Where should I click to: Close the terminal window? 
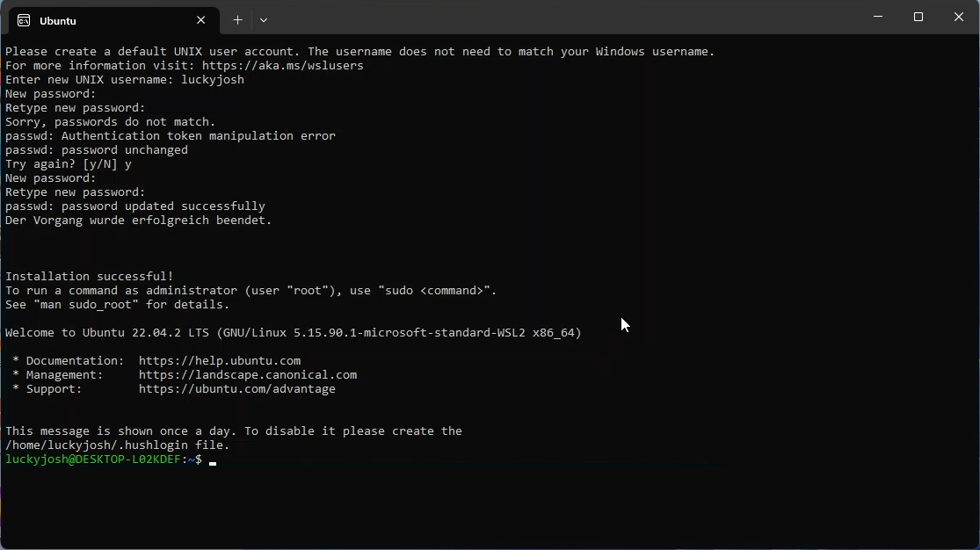click(959, 17)
